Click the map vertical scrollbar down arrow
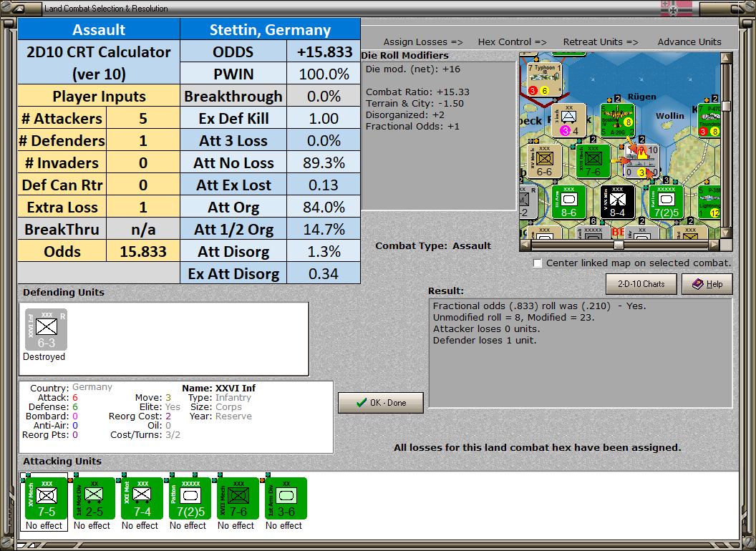Screen dimensions: 756x551 [x=726, y=233]
